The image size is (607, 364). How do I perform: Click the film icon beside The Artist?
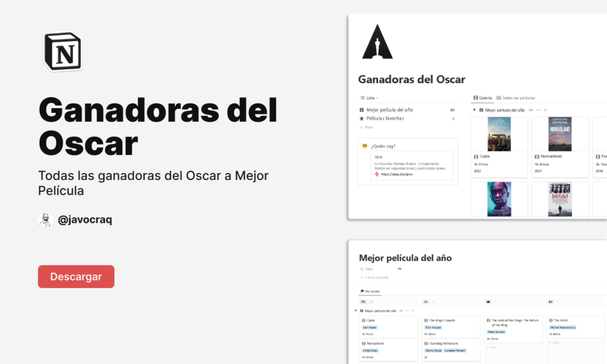550,321
